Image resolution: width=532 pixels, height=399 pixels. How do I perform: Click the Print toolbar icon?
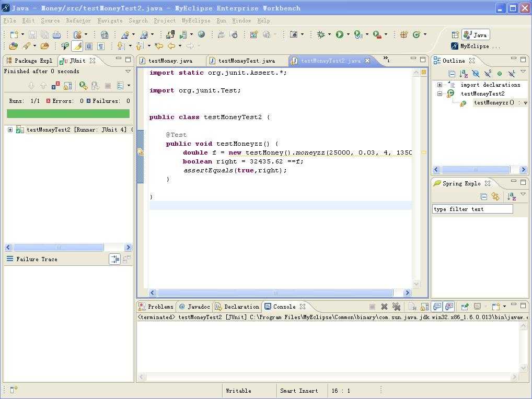[x=56, y=34]
